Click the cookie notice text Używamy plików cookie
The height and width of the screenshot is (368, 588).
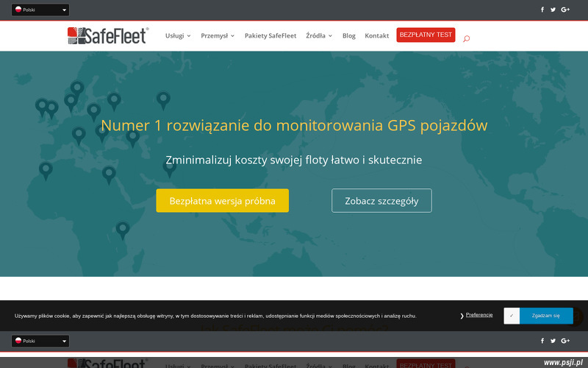coord(215,316)
